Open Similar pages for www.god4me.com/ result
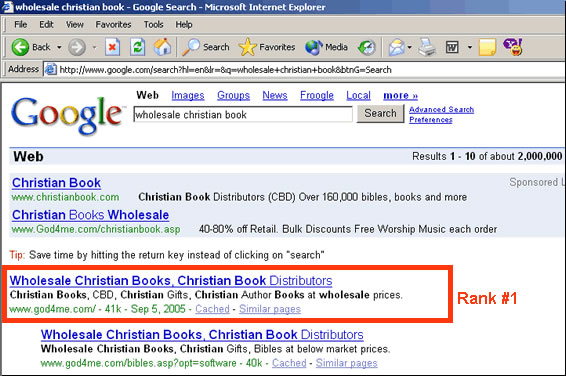 [x=270, y=309]
